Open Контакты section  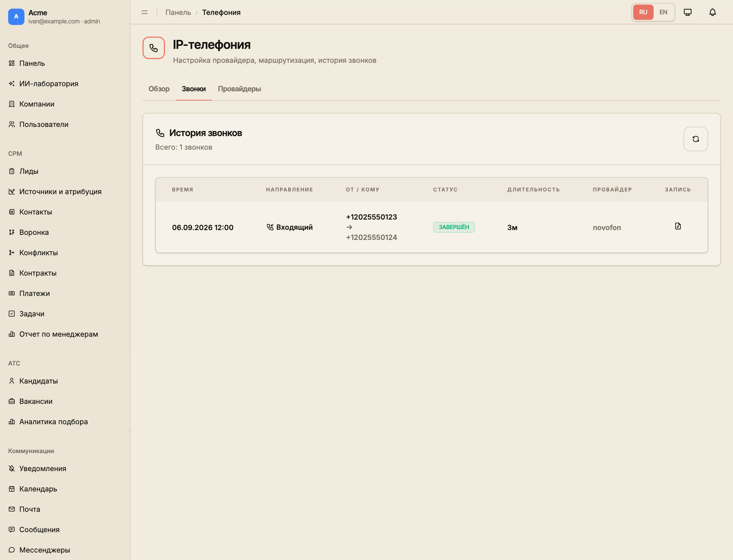[65, 212]
